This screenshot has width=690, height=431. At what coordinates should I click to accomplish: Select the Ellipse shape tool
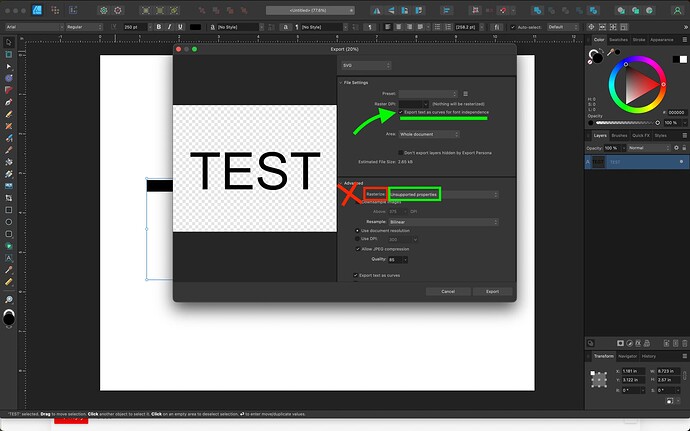pyautogui.click(x=8, y=222)
